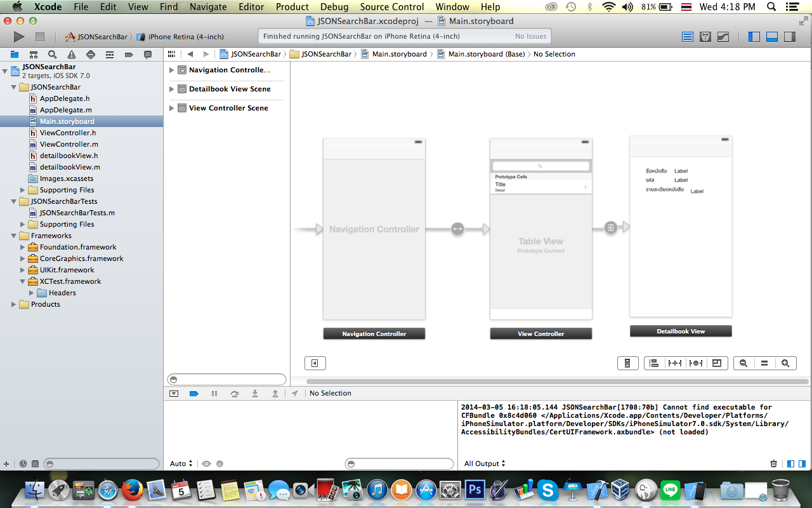Open Resolve Auto Layout Issues menu
The height and width of the screenshot is (508, 812).
[696, 363]
